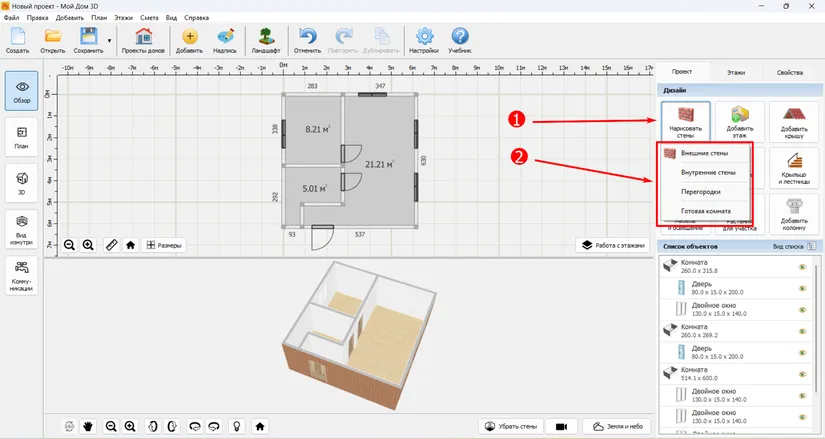Select the 5.01 м² room on plan
Viewport: 825px width, 439px height.
314,188
